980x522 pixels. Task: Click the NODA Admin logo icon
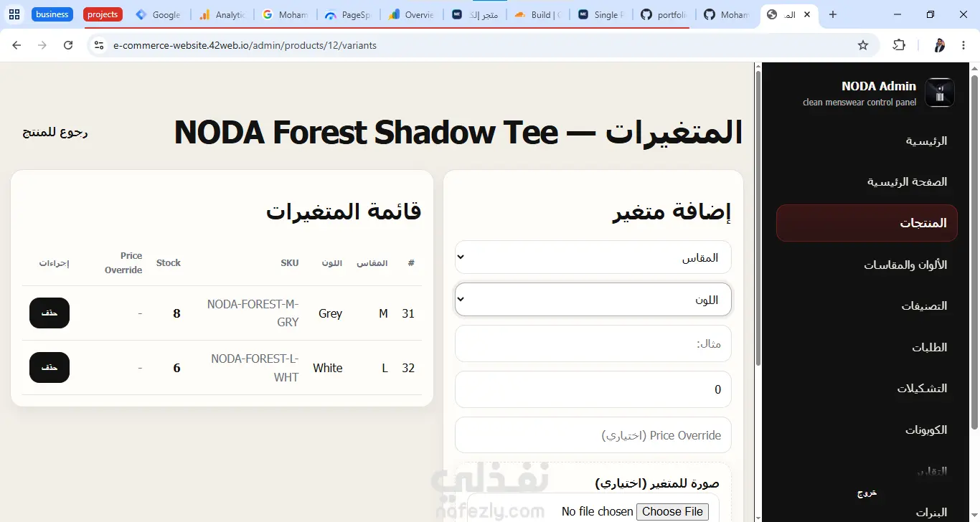coord(940,92)
